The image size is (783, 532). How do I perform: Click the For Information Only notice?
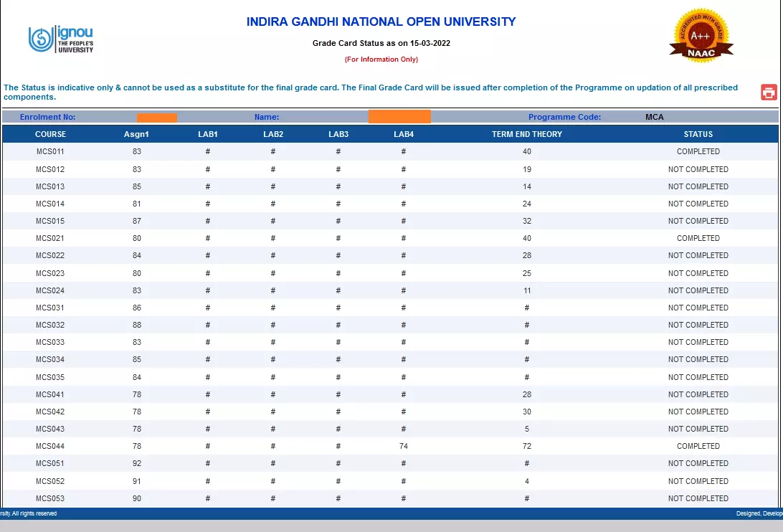(x=381, y=59)
